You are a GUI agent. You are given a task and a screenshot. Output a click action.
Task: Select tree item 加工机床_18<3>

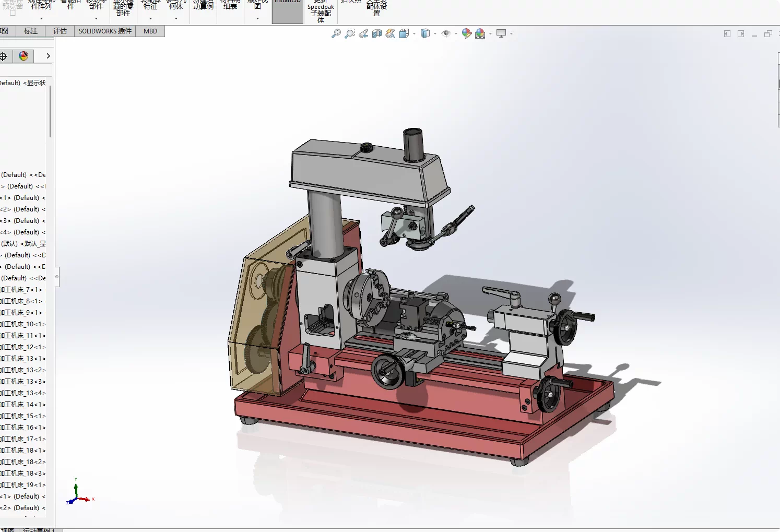pos(22,474)
